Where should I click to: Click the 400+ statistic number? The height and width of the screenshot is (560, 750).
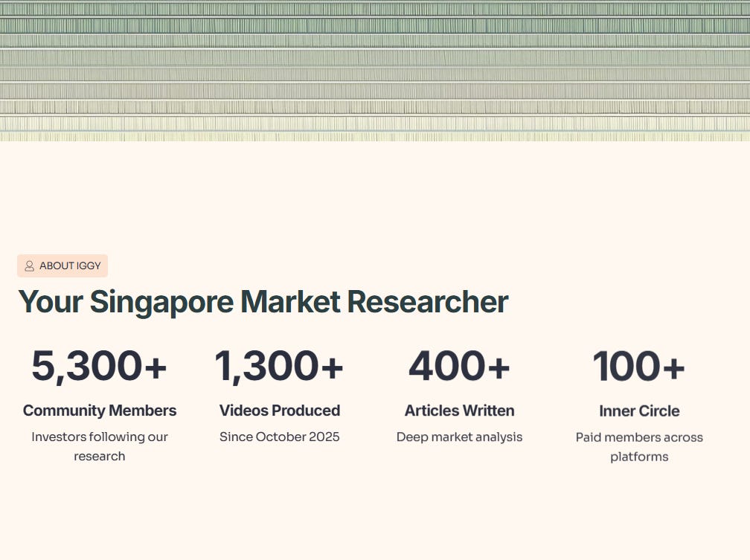(459, 366)
